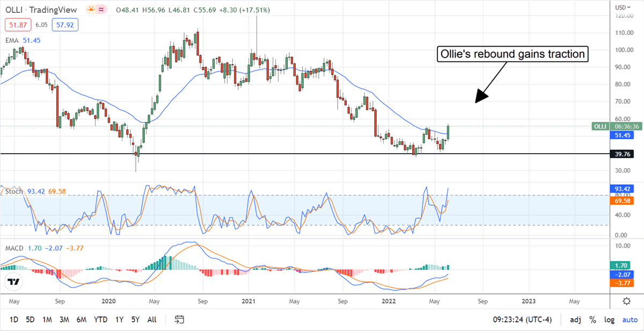This screenshot has width=644, height=331.
Task: Click the TradingView logo icon
Action: tap(14, 282)
